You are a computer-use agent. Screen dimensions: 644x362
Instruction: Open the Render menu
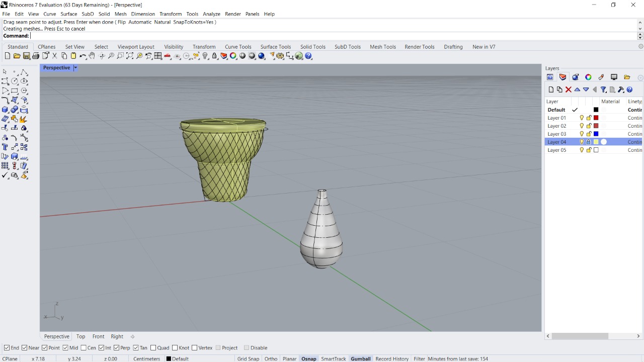[233, 14]
